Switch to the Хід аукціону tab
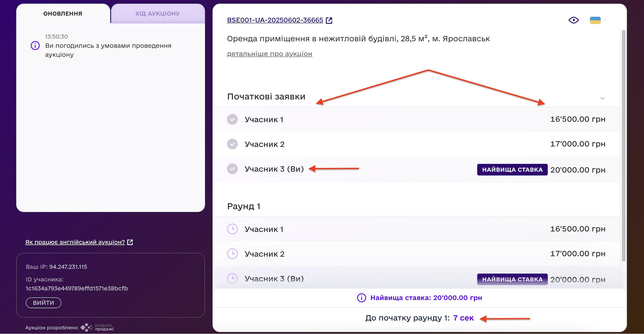The height and width of the screenshot is (334, 644). click(157, 14)
